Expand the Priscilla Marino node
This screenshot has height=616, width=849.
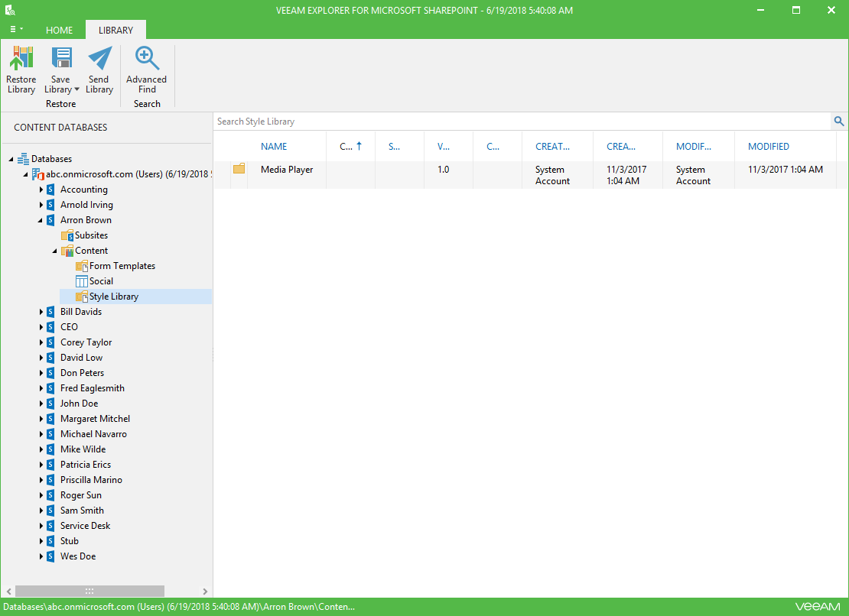coord(41,480)
